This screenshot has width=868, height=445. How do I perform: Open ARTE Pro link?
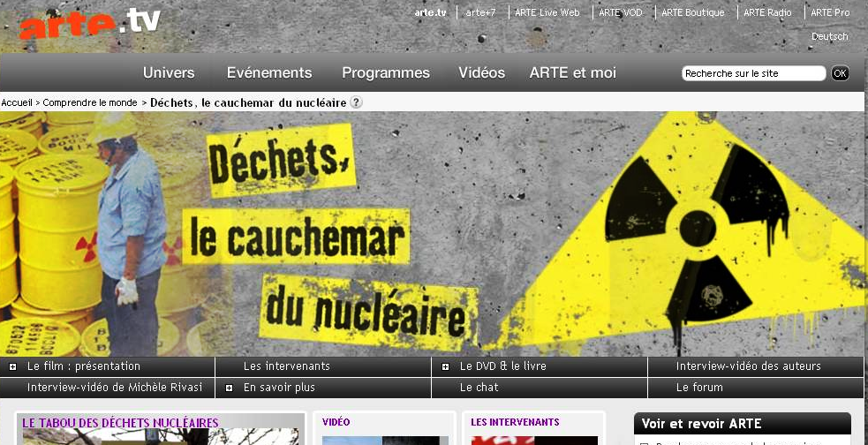point(830,12)
